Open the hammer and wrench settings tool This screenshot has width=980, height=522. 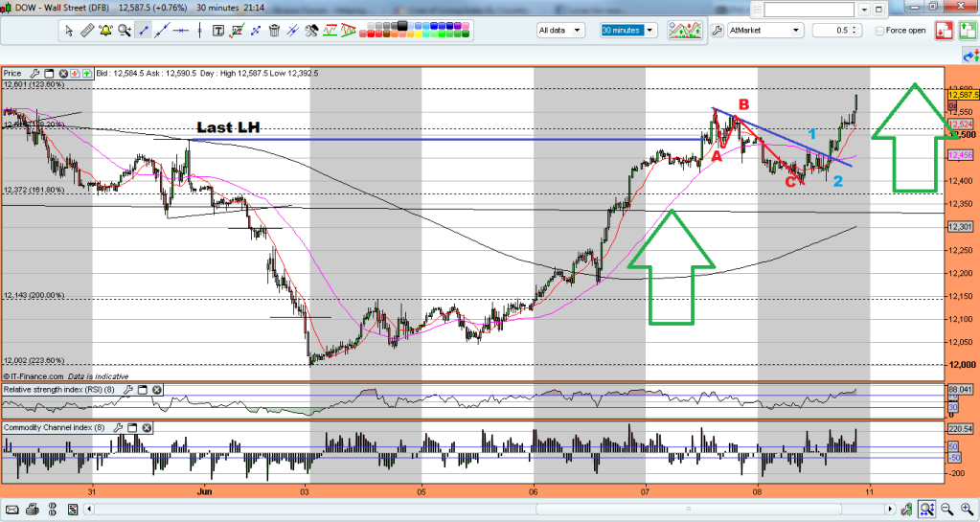(311, 30)
